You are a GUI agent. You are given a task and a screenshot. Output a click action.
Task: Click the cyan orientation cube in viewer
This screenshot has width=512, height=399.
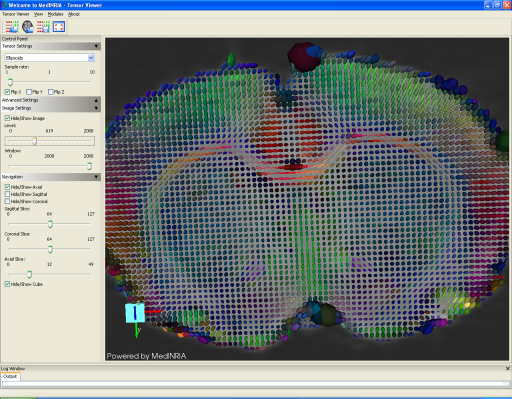coord(135,313)
